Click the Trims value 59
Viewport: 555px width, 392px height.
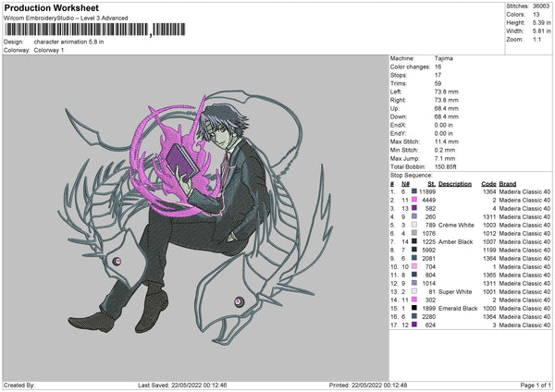[438, 83]
